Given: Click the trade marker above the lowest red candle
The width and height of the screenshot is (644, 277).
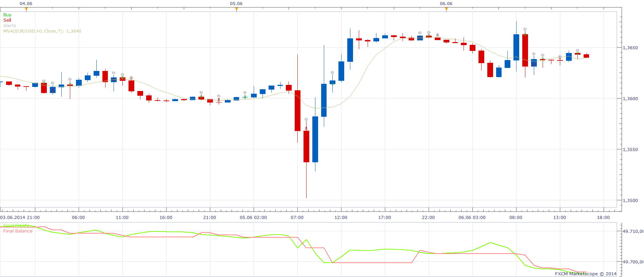Looking at the screenshot, I should click(x=306, y=119).
